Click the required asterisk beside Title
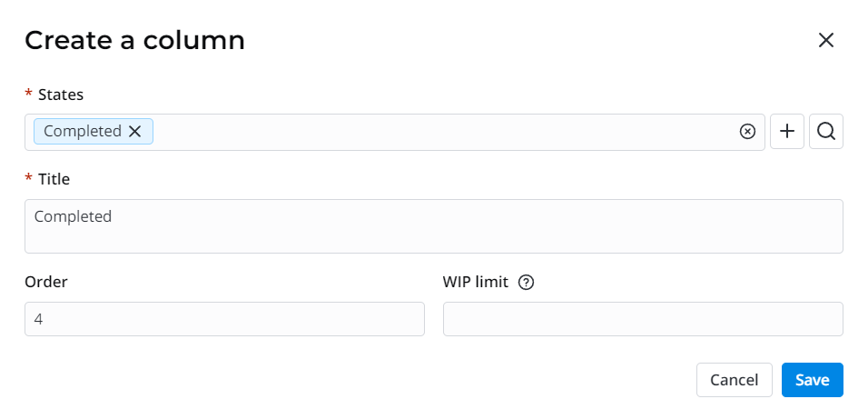Screen dimensions: 868x419 [29, 180]
